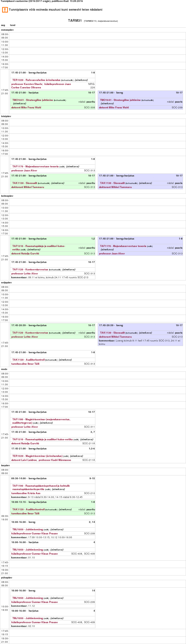Open TAF1180 Magistriseminar majandusarvestus course link

point(41,419)
